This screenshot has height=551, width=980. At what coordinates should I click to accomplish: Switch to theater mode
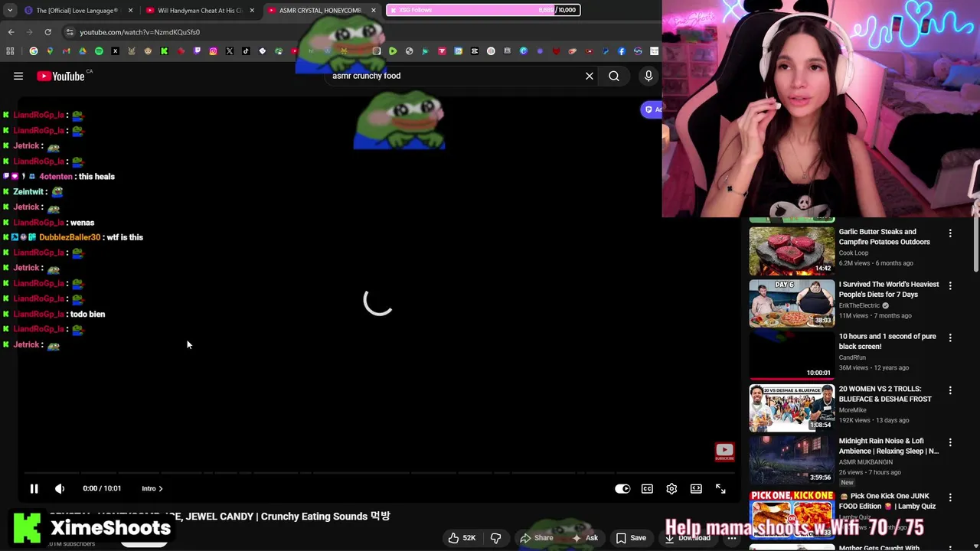(696, 488)
